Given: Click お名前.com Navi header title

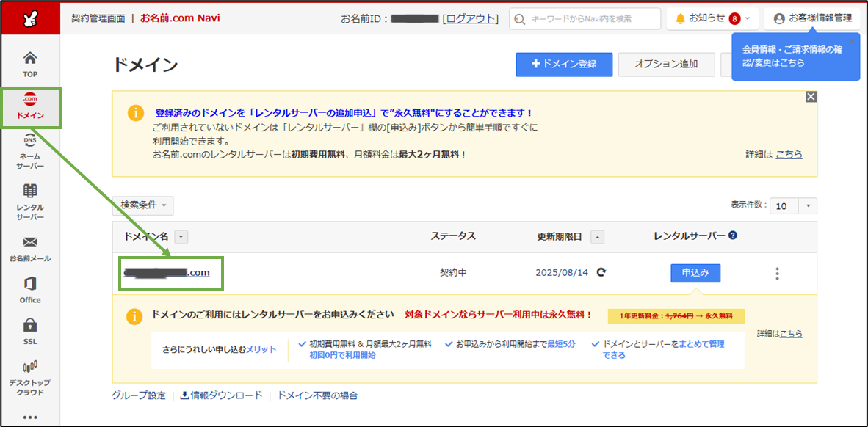Looking at the screenshot, I should tap(180, 18).
